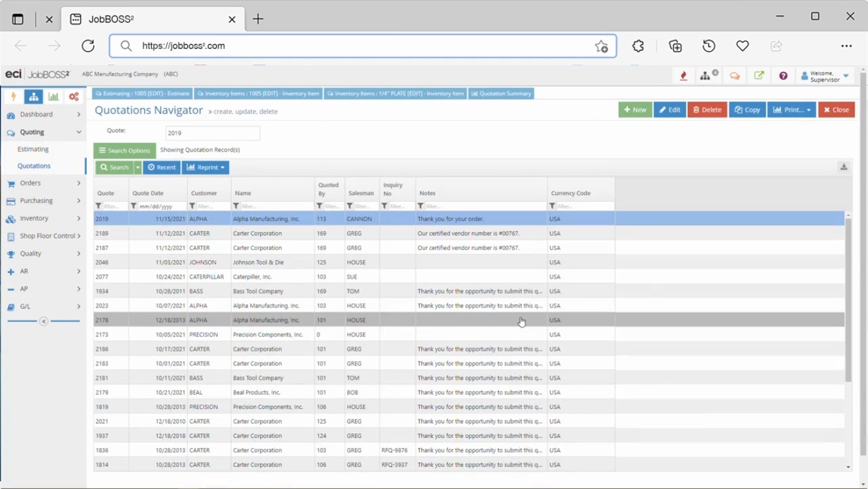Expand the AP sidebar section
Screen dimensions: 868x489
pyautogui.click(x=79, y=289)
